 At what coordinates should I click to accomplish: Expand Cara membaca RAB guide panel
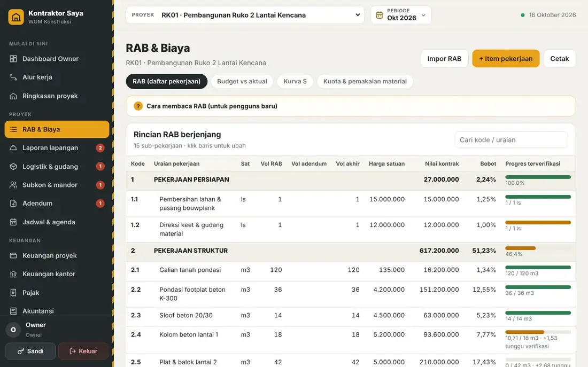click(351, 106)
